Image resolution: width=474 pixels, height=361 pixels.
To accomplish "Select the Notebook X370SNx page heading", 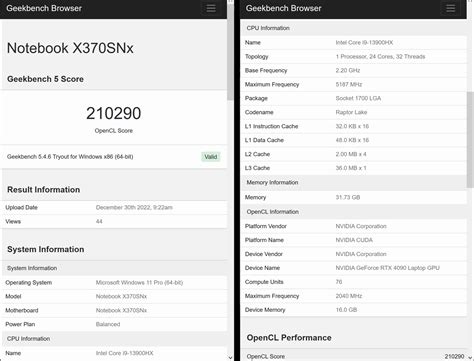I will click(x=70, y=48).
